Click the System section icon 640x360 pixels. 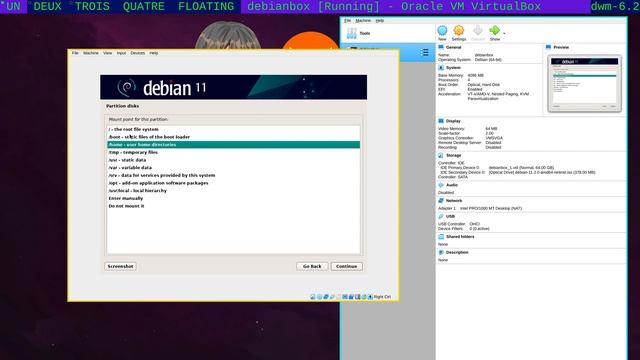coord(441,68)
